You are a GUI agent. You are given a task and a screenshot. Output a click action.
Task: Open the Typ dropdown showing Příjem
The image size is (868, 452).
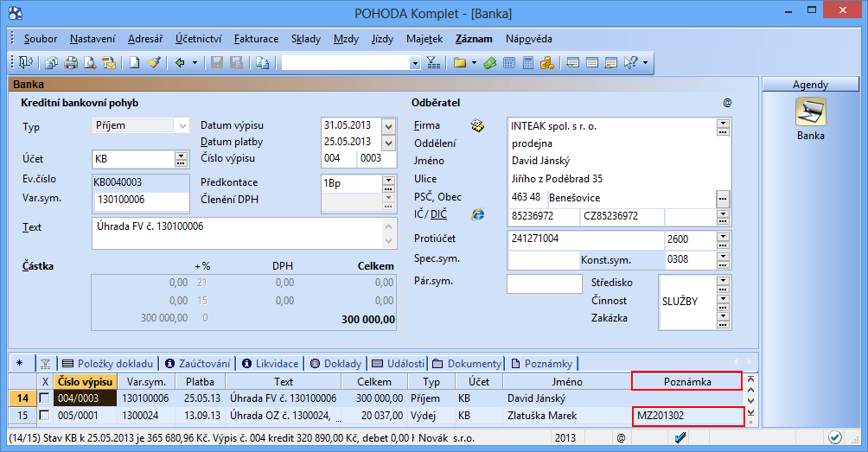coord(182,126)
